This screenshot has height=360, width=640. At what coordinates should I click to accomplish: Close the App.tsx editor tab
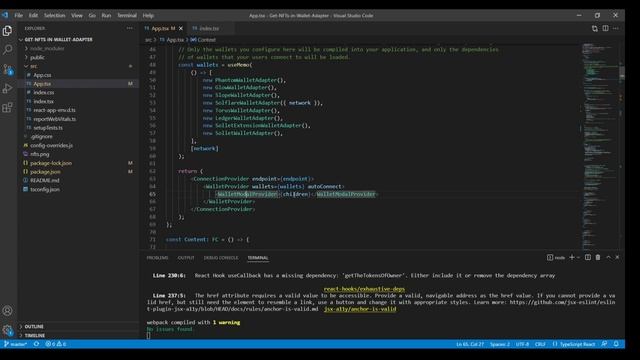point(181,28)
